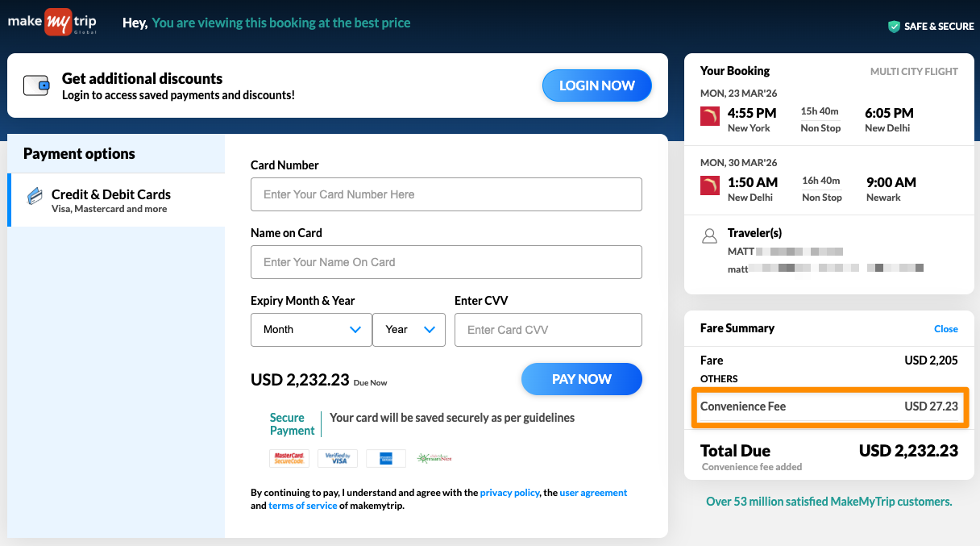Click the MakeMyTrip logo
This screenshot has height=546, width=980.
tap(52, 23)
